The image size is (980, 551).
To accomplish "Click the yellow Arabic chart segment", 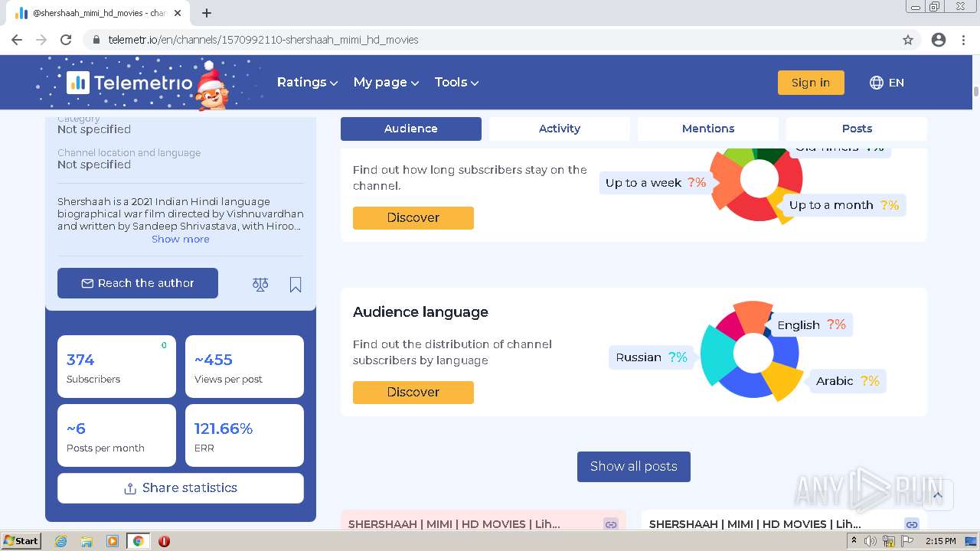I will [x=783, y=380].
